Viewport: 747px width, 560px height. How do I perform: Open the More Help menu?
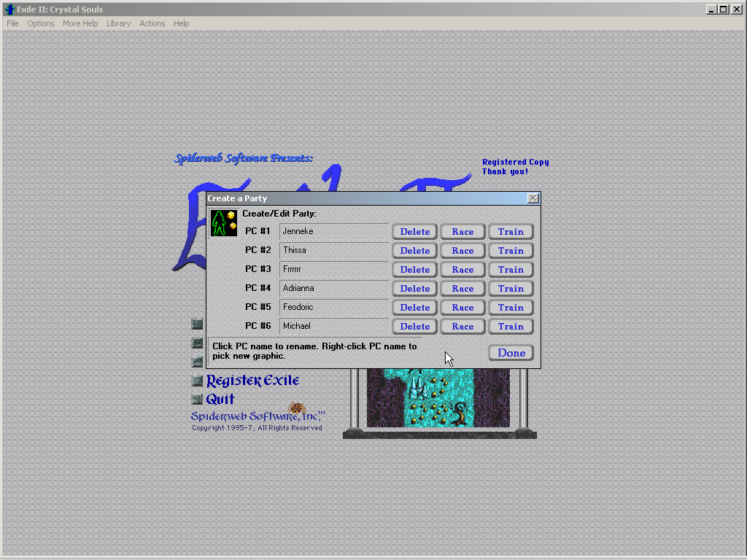[x=80, y=23]
